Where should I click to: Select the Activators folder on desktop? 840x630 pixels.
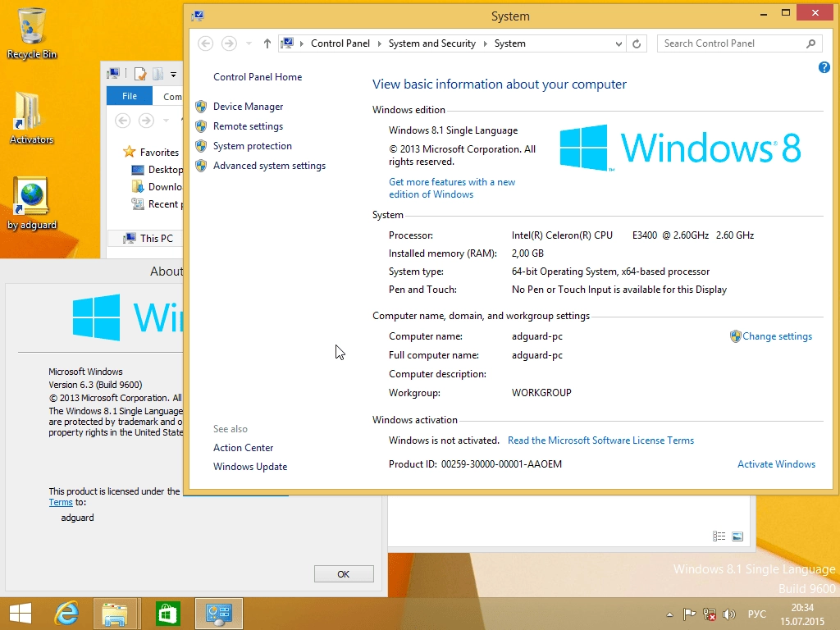(x=32, y=118)
